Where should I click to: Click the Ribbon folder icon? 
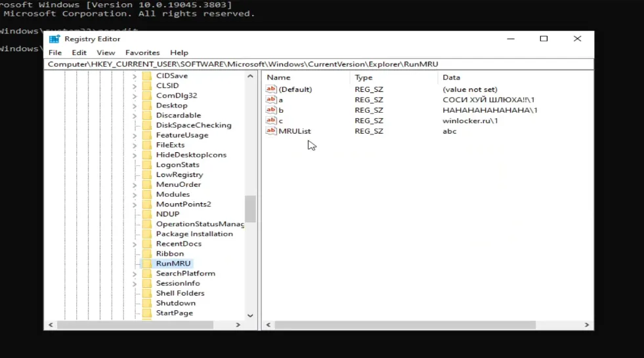pyautogui.click(x=146, y=254)
